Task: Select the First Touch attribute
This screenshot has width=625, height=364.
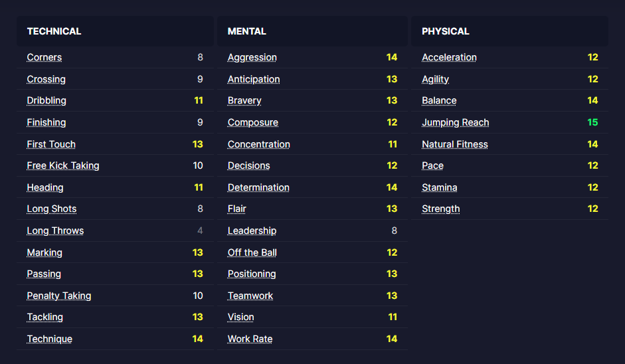Action: (51, 144)
